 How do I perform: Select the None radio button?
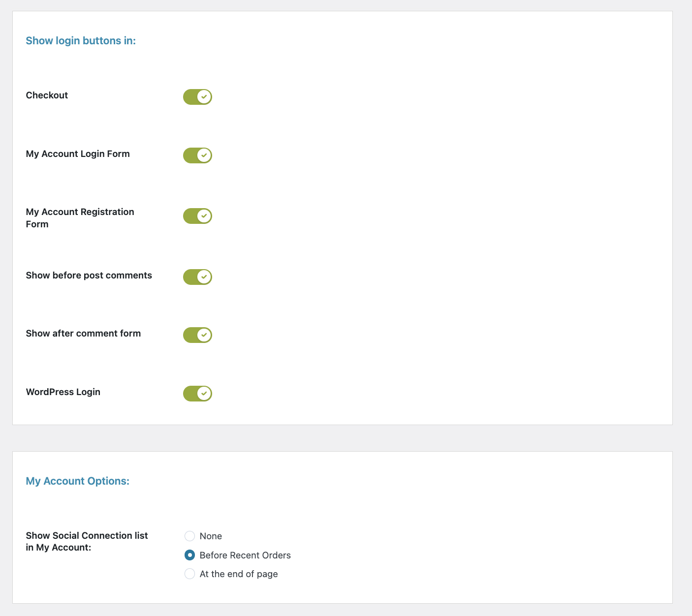[189, 536]
